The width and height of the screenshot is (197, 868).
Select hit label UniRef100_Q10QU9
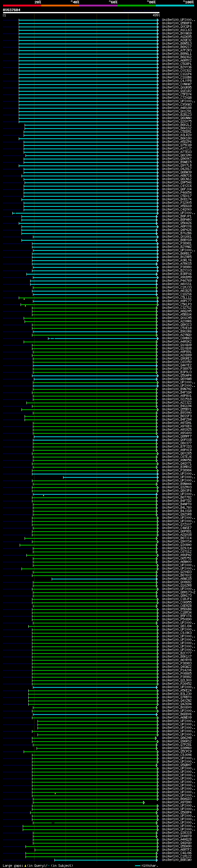point(176,345)
